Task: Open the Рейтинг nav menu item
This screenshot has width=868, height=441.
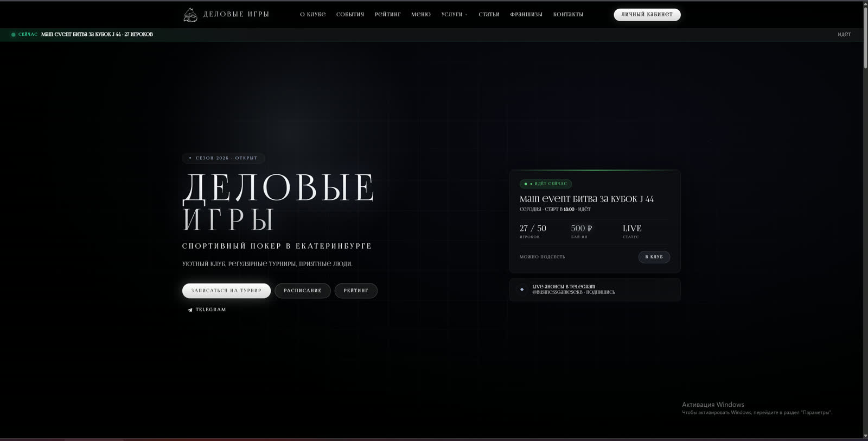Action: pos(387,15)
